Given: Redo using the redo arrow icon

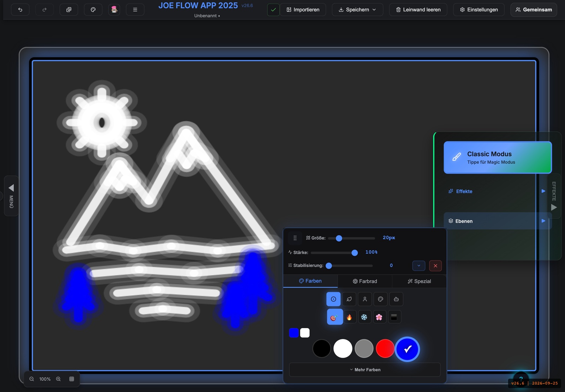Looking at the screenshot, I should tap(44, 10).
